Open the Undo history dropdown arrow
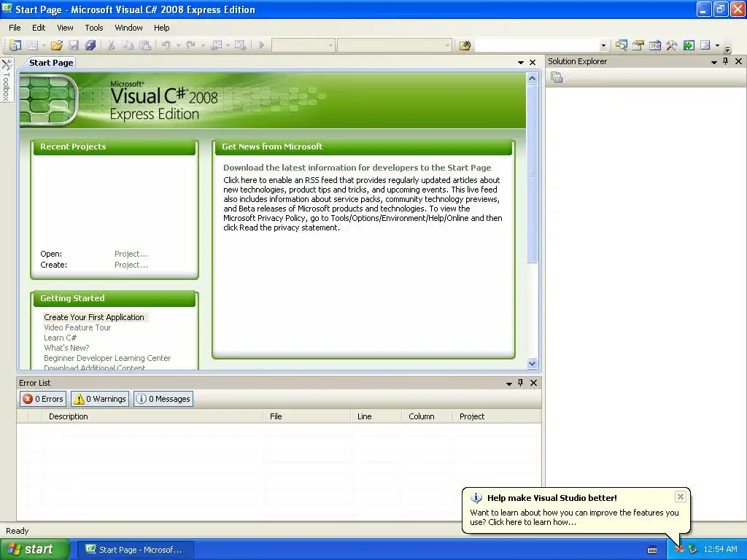Screen dimensions: 747x560 tap(178, 45)
